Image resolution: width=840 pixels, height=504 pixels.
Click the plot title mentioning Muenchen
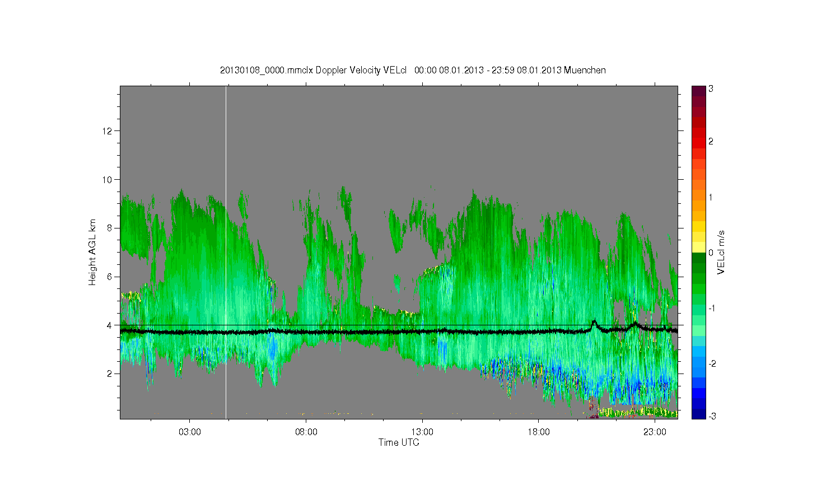(x=413, y=70)
